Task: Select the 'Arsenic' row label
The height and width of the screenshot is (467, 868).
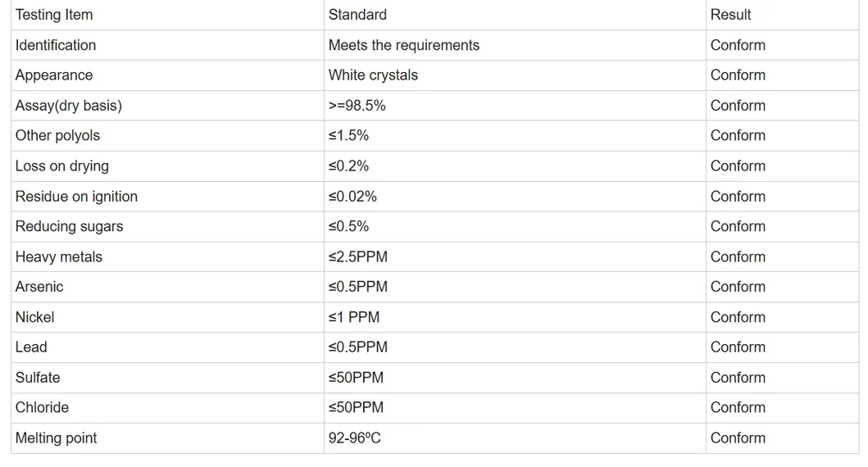Action: [x=39, y=287]
